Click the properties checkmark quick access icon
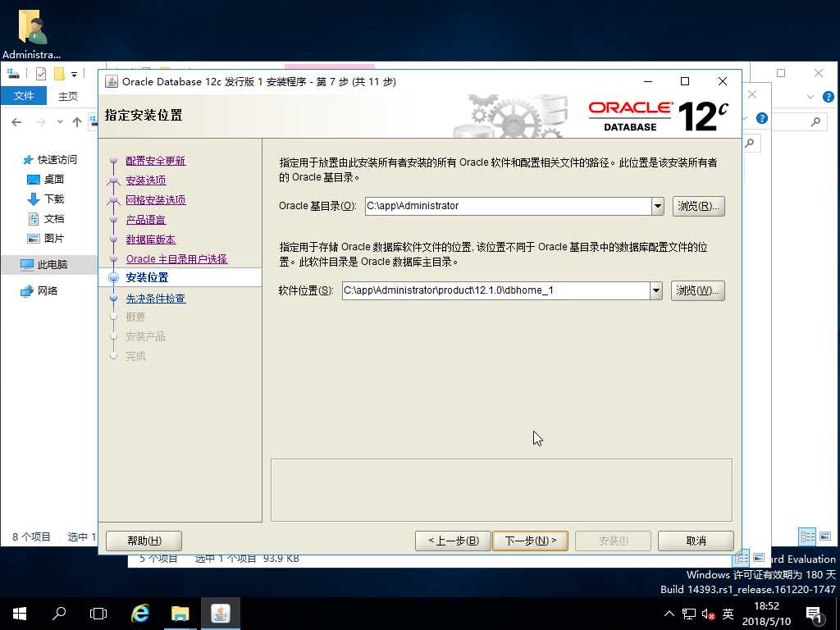840x630 pixels. [41, 74]
